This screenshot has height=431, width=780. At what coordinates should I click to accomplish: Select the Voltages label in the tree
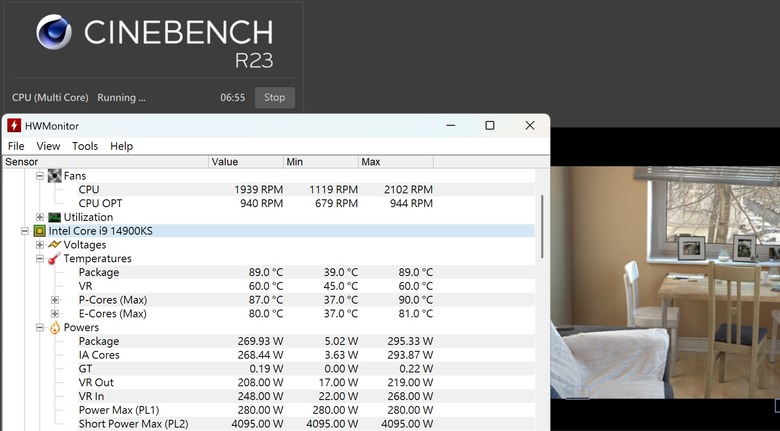[x=85, y=245]
